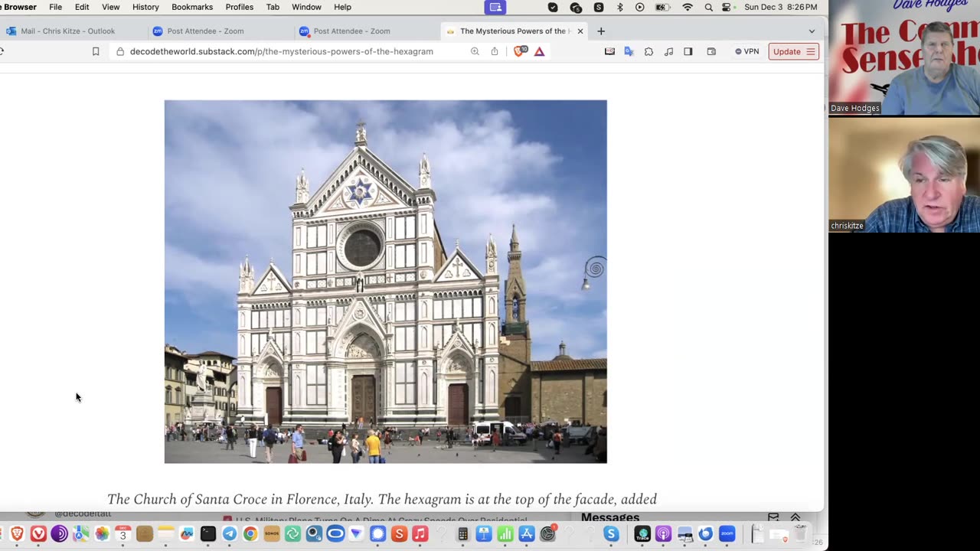Click the media music-note control icon
Screen dimensions: 980x551
pyautogui.click(x=668, y=51)
